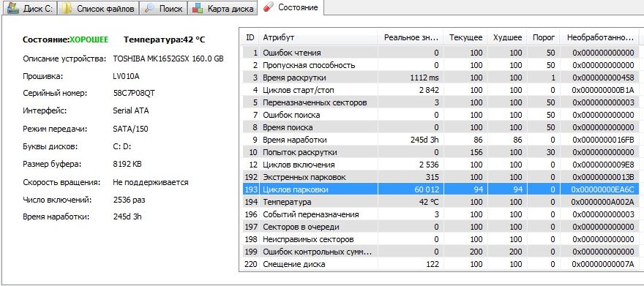Sort table by ID column header

250,37
